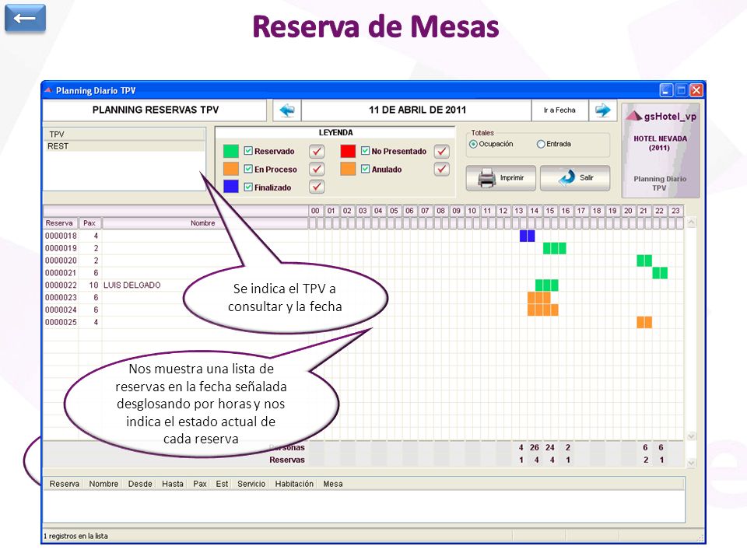The height and width of the screenshot is (560, 747).
Task: Toggle the red check button beside No Presentado
Action: pyautogui.click(x=442, y=152)
